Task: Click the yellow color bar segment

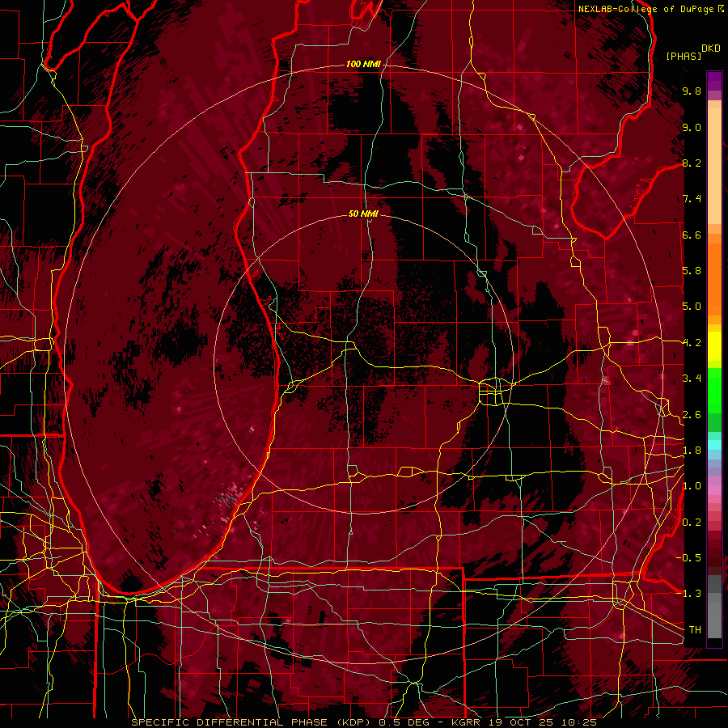Action: (x=714, y=346)
